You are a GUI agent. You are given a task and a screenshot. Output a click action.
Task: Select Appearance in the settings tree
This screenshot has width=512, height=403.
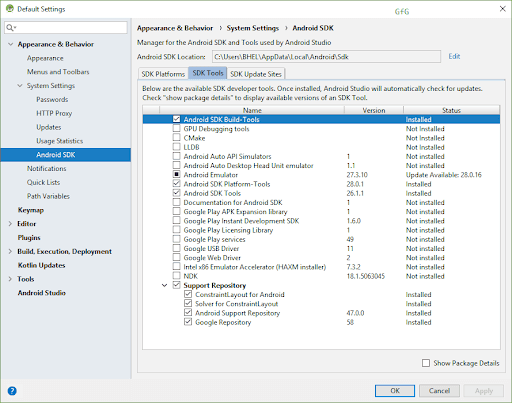pos(45,58)
